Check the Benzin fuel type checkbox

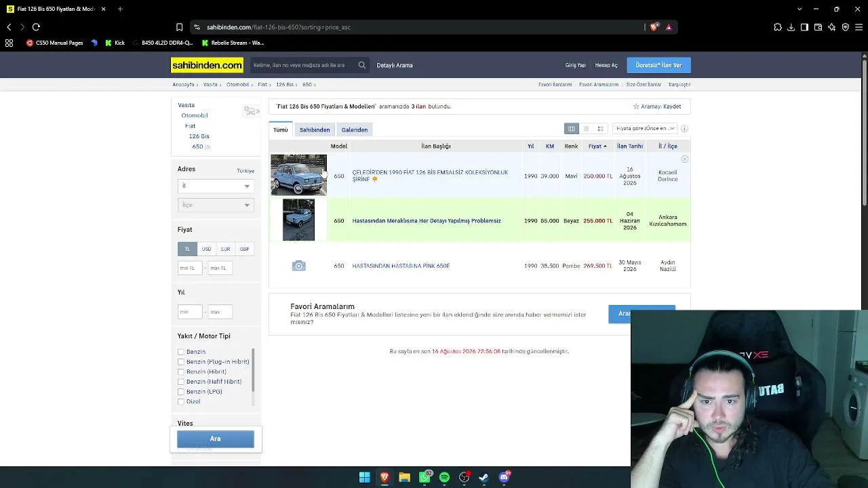coord(181,352)
